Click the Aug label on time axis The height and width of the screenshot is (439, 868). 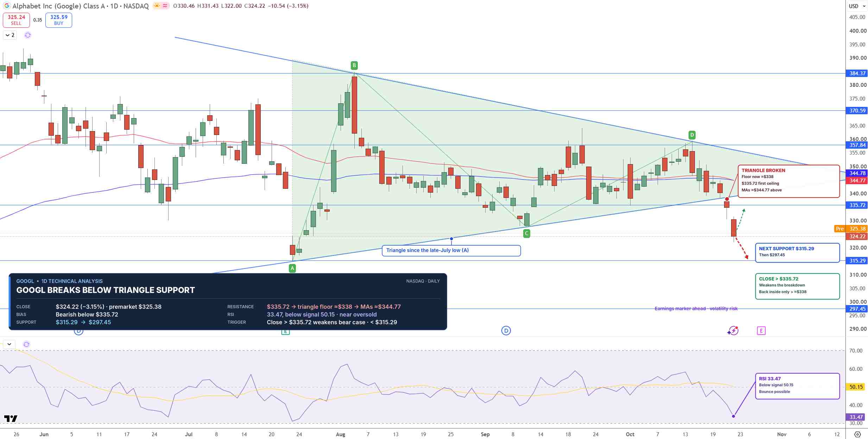(x=341, y=434)
